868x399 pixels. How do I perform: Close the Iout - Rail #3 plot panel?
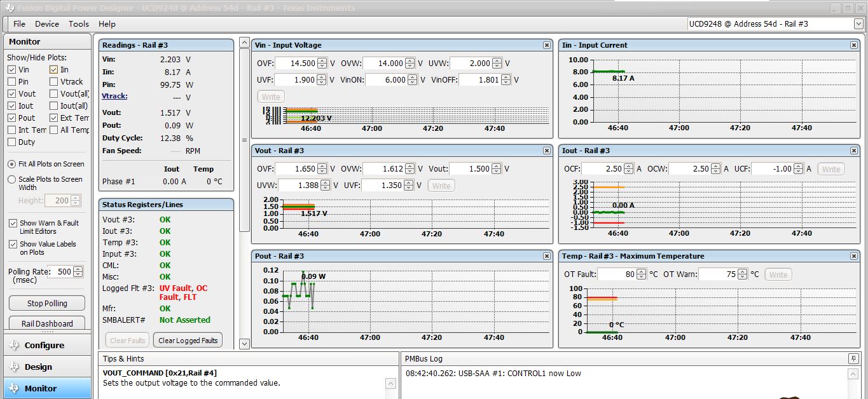854,151
